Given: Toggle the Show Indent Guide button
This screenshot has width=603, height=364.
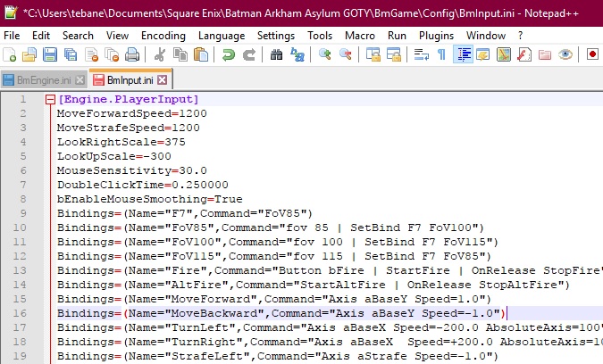Looking at the screenshot, I should tap(463, 54).
